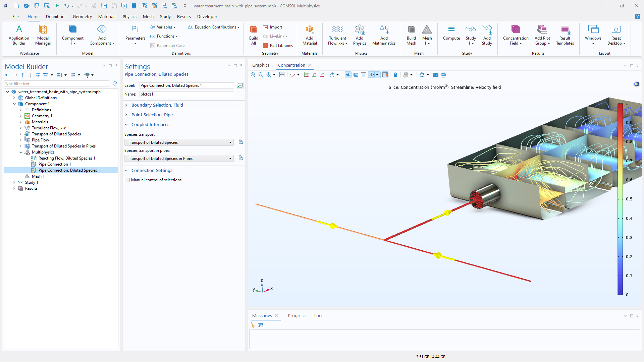The image size is (644, 362).
Task: Take a snapshot with the camera icon
Action: tap(435, 75)
